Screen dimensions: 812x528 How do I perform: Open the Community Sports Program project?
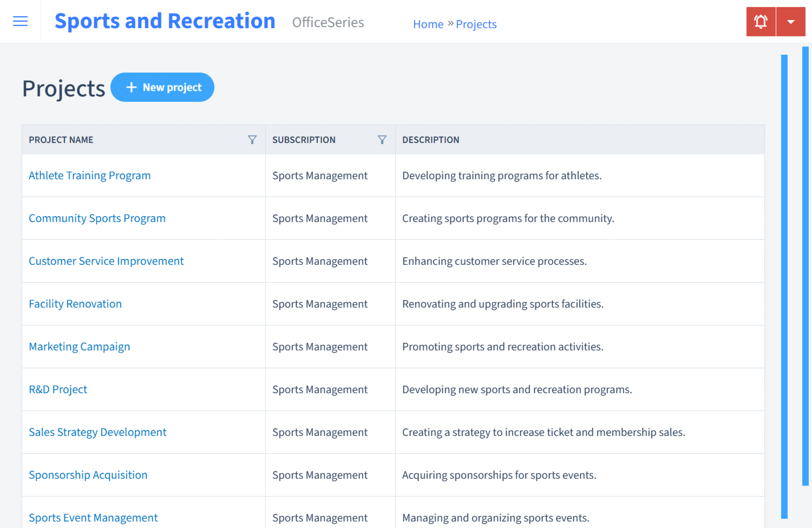pos(97,218)
